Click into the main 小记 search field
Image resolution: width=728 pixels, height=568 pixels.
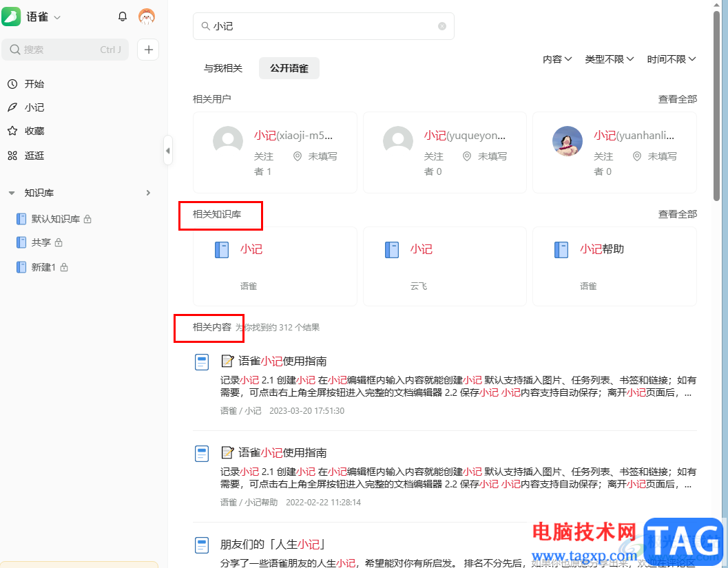click(x=324, y=26)
